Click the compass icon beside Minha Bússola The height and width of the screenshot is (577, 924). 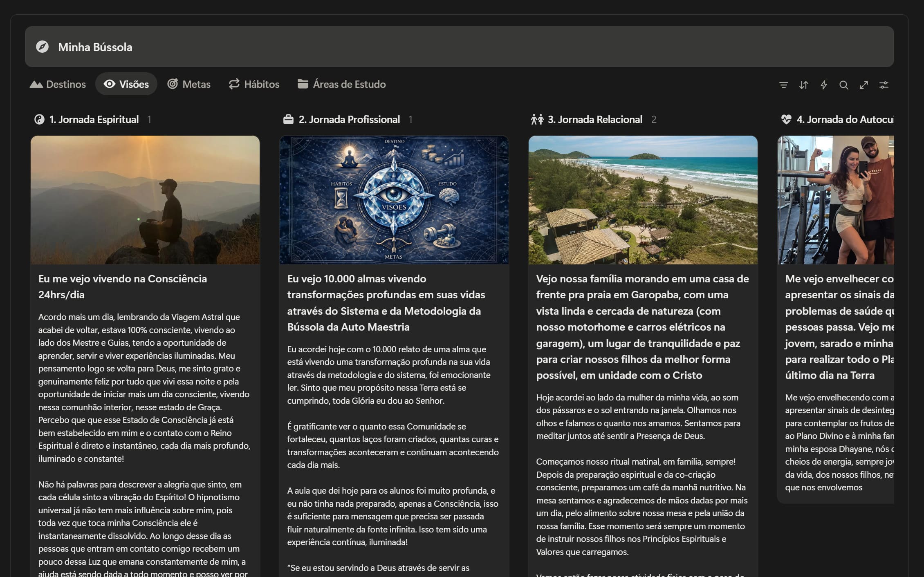tap(42, 47)
